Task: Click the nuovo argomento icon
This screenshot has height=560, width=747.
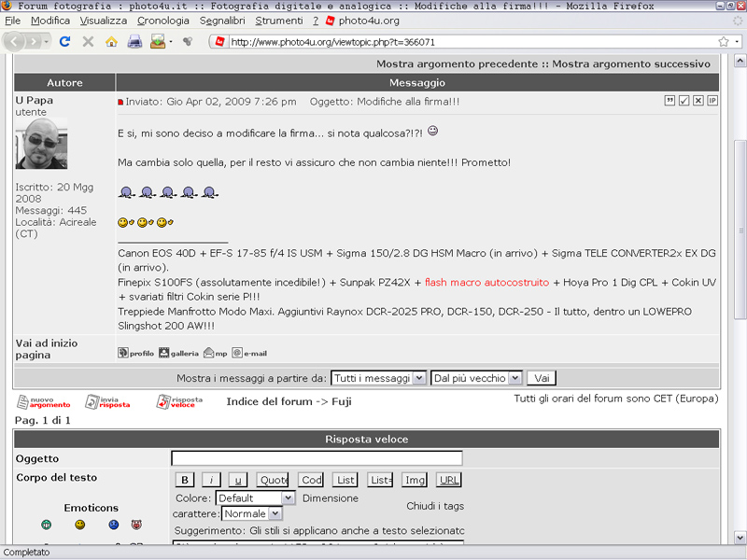Action: (x=44, y=402)
